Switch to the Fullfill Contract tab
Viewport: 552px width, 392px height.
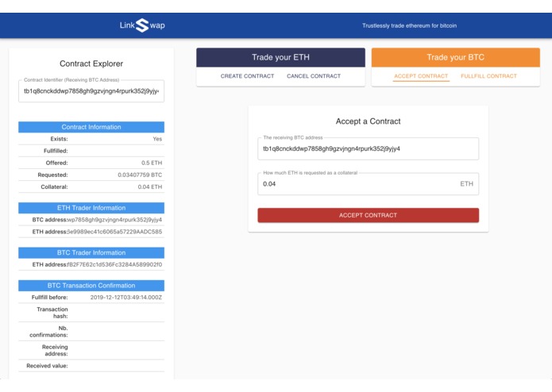pyautogui.click(x=488, y=76)
